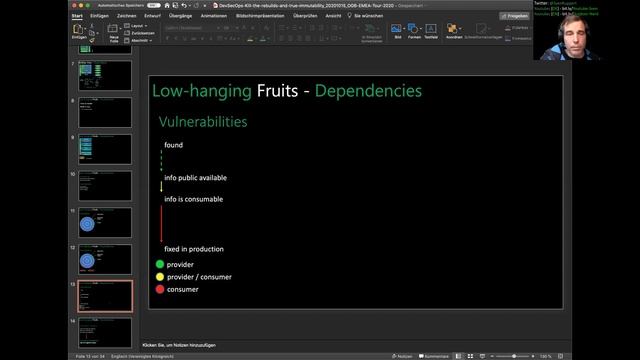640x360 pixels.
Task: Click the Format Painter brush icon
Action: click(x=92, y=40)
